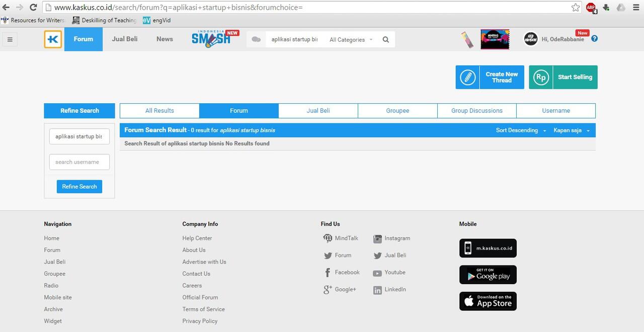Click the pencil icon on Create New Thread
644x332 pixels.
pos(467,77)
